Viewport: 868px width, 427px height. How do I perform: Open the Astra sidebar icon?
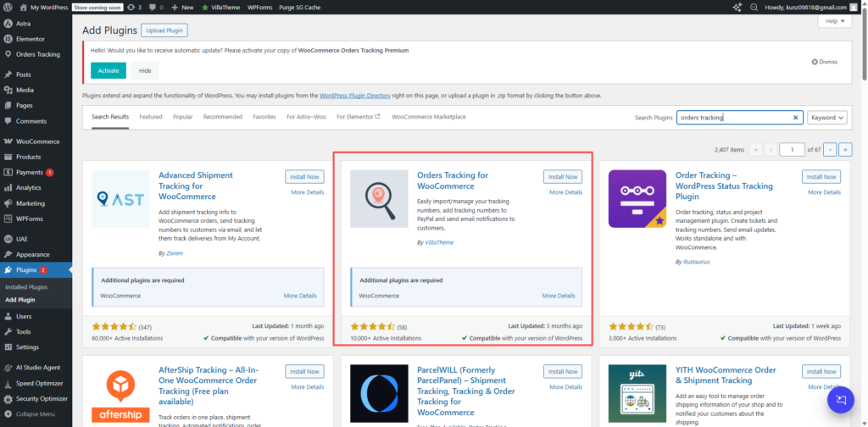(8, 24)
